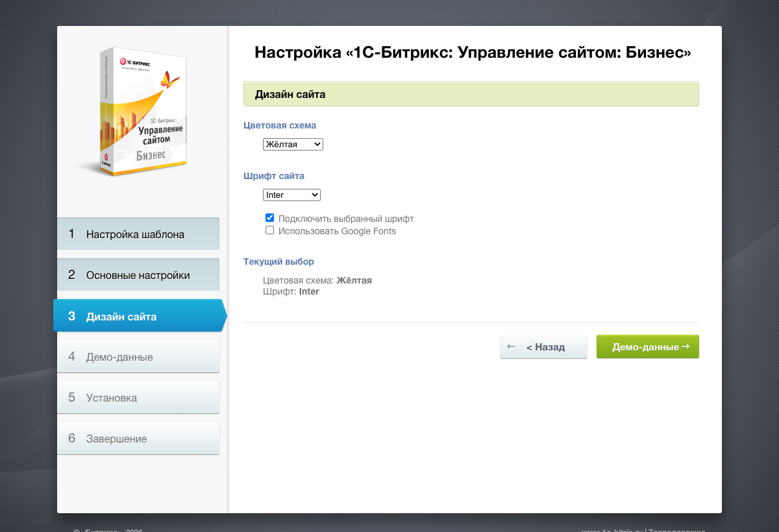Select active step 3 Дизайн сайта
This screenshot has width=779, height=532.
click(x=140, y=316)
